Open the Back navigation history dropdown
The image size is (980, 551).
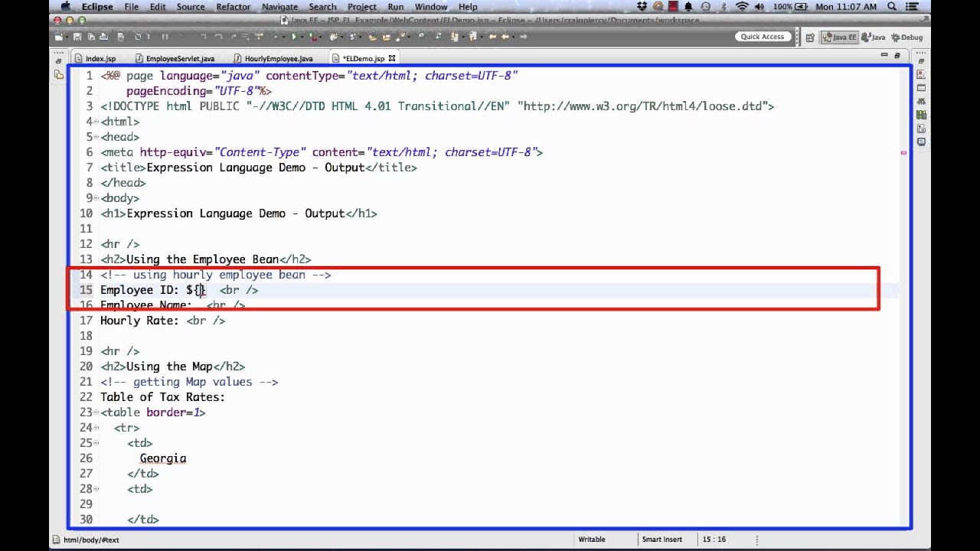(513, 37)
